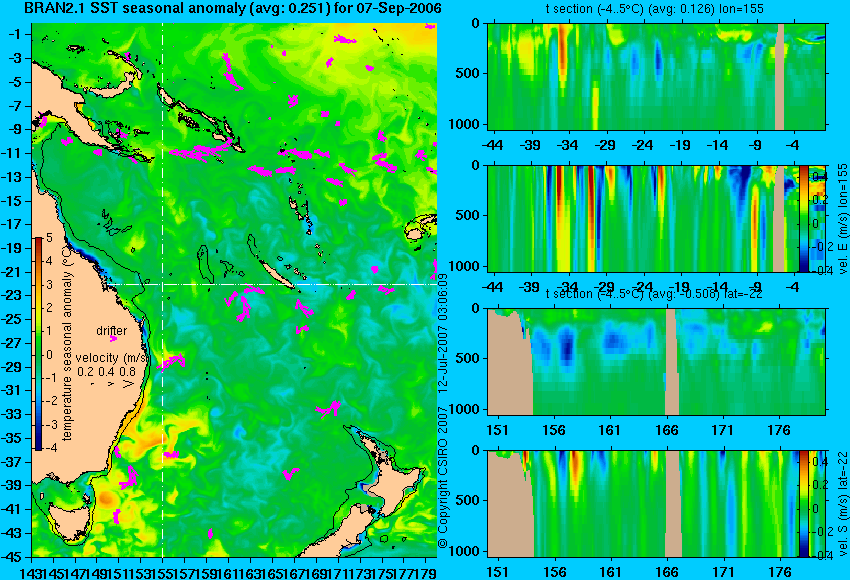Click the '0.2 0.4 0.8' velocity scale values
850x580 pixels.
click(107, 372)
